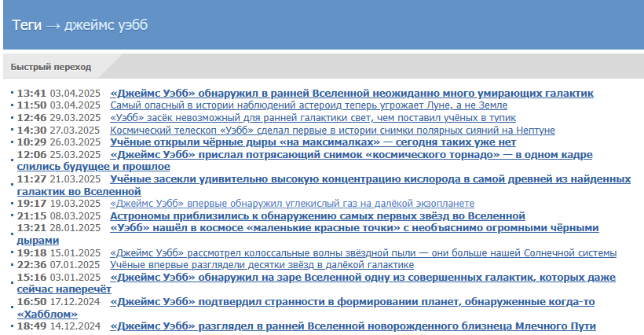Open article on asteroid now threatening the Moon
The width and height of the screenshot is (644, 335).
click(309, 105)
